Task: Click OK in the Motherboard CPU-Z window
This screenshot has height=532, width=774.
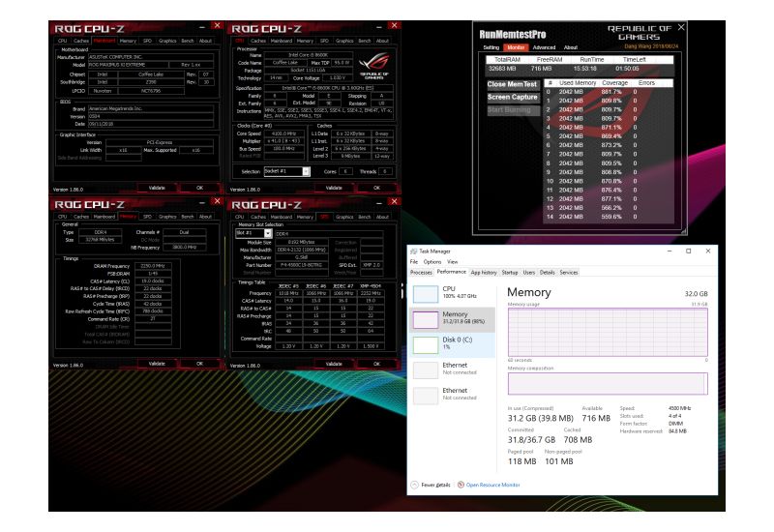Action: 199,188
